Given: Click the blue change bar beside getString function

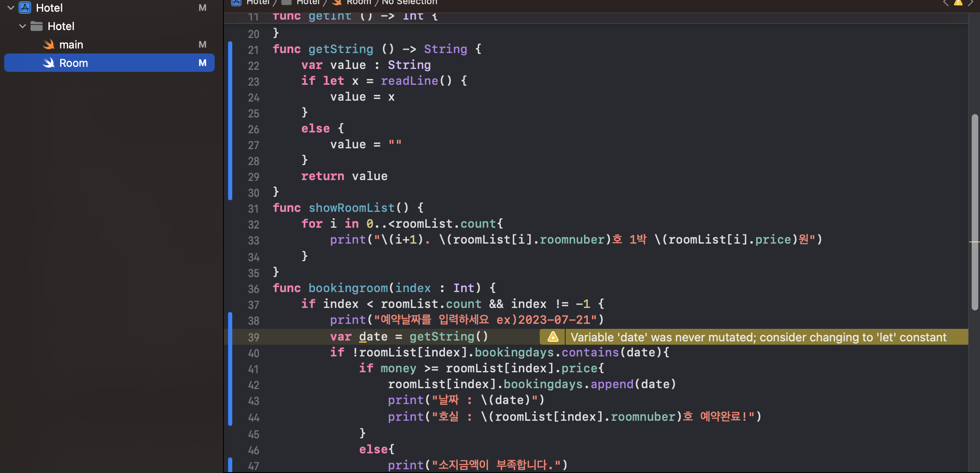Looking at the screenshot, I should 230,120.
